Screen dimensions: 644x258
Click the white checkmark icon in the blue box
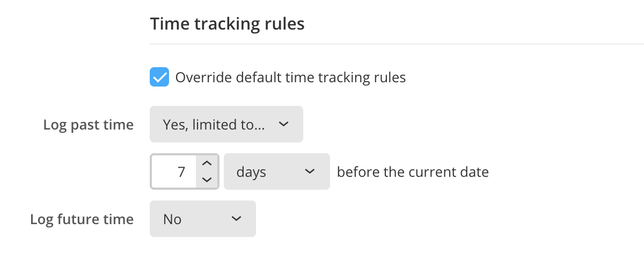tap(159, 77)
